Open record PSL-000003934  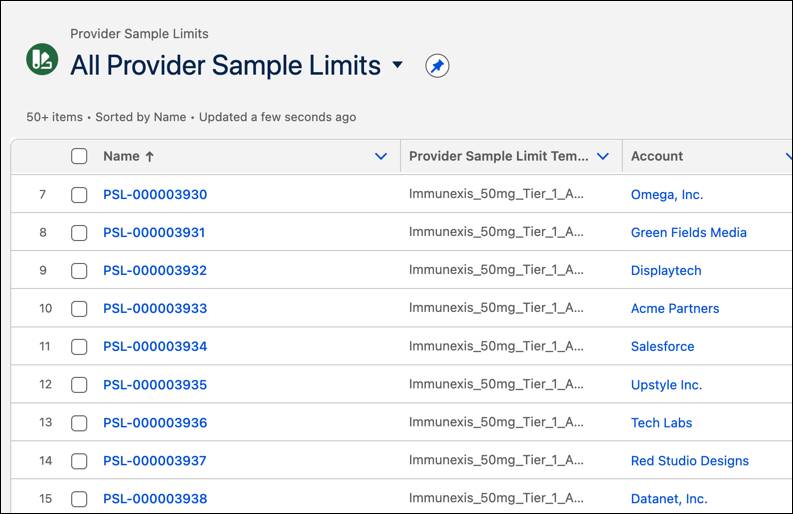point(155,347)
